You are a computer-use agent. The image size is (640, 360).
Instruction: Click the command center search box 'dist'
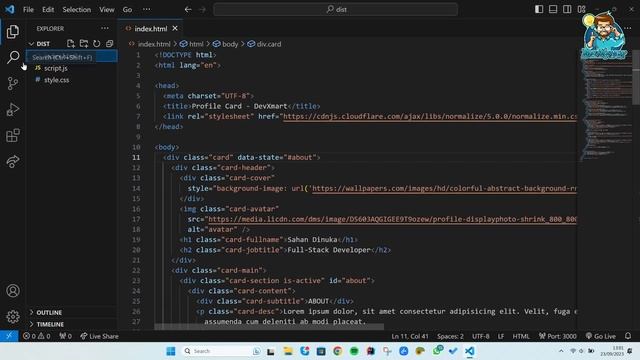(x=336, y=9)
